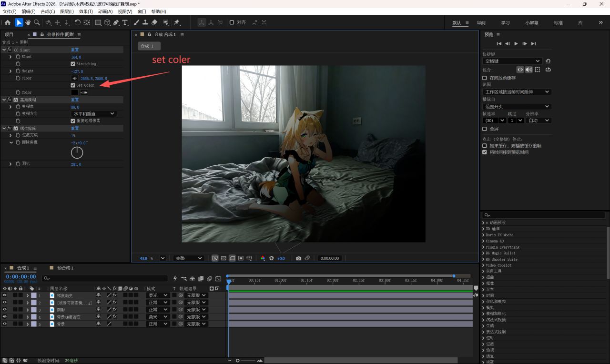
Task: Click the 合成 1 breadcrumb button in viewer
Action: pyautogui.click(x=149, y=46)
